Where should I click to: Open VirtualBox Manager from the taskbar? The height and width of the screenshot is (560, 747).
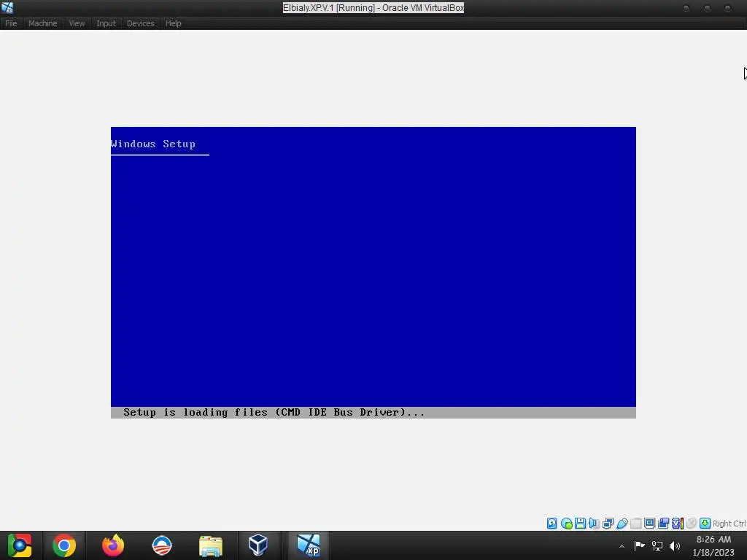click(258, 545)
